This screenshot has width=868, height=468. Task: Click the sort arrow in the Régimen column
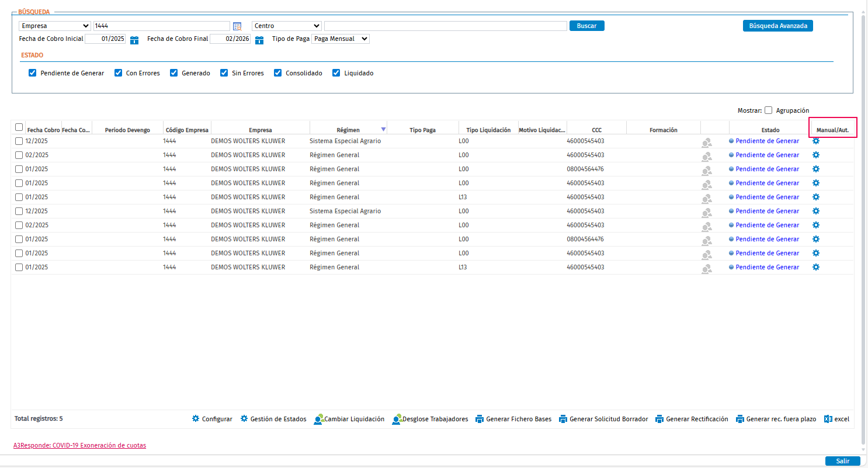pyautogui.click(x=383, y=130)
